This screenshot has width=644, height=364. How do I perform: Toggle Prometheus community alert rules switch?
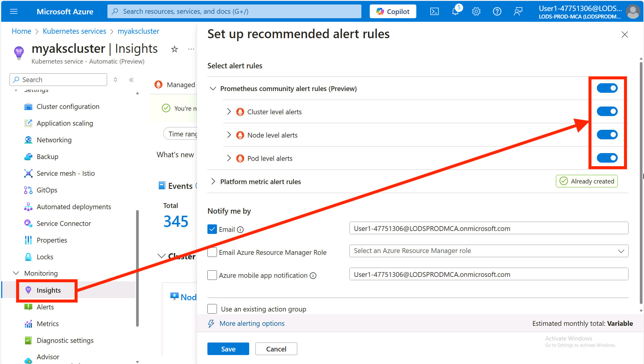pyautogui.click(x=607, y=88)
